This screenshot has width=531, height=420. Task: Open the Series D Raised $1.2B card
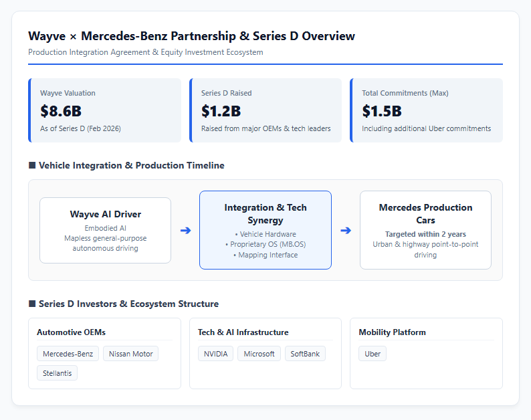[265, 110]
